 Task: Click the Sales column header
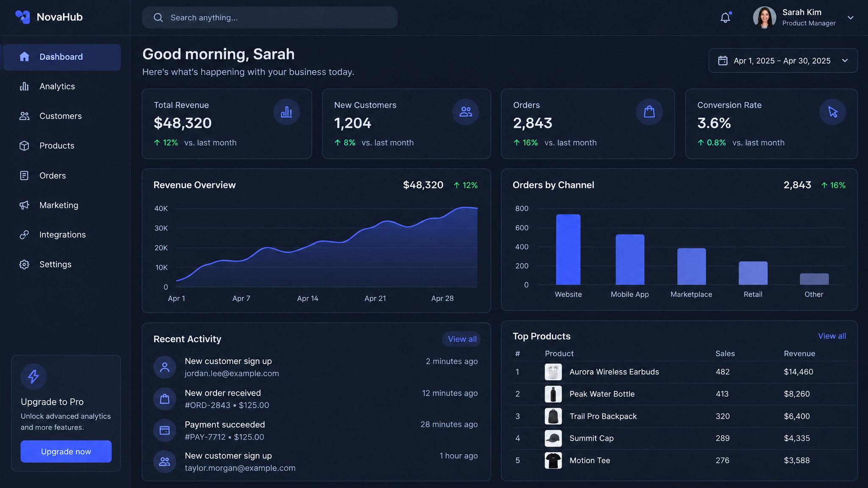(725, 354)
